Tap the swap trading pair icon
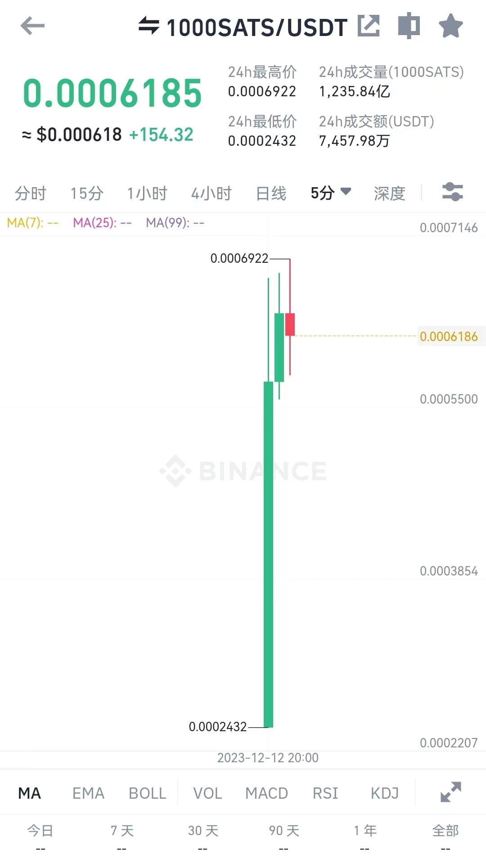This screenshot has height=868, width=486. [x=148, y=26]
